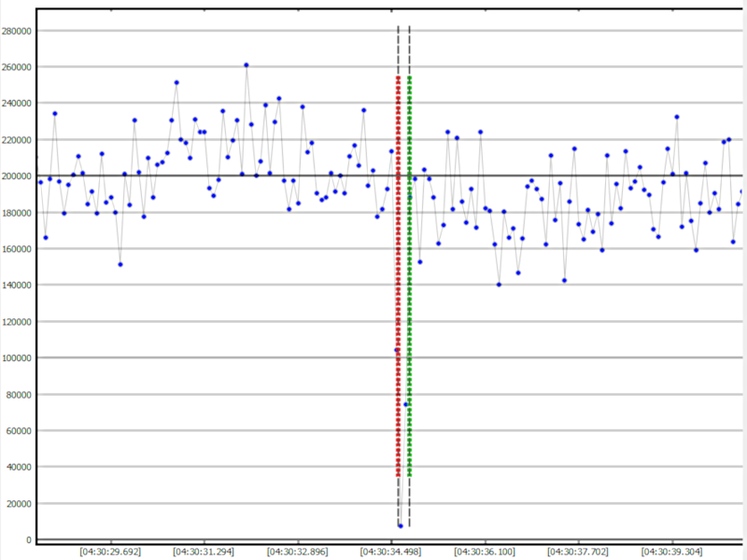747x560 pixels.
Task: Click the 04:30:36.100 time axis label
Action: [x=485, y=552]
